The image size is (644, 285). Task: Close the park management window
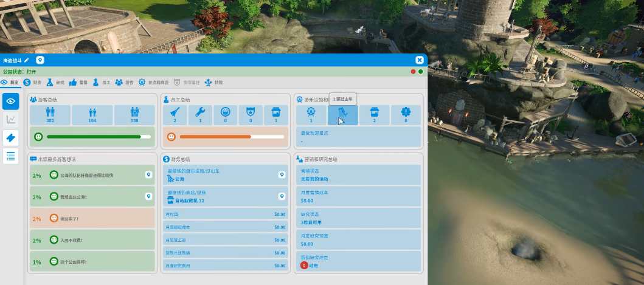tap(420, 60)
